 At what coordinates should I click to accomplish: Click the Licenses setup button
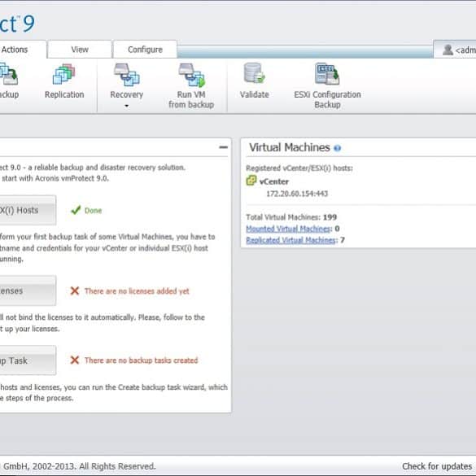tap(28, 290)
